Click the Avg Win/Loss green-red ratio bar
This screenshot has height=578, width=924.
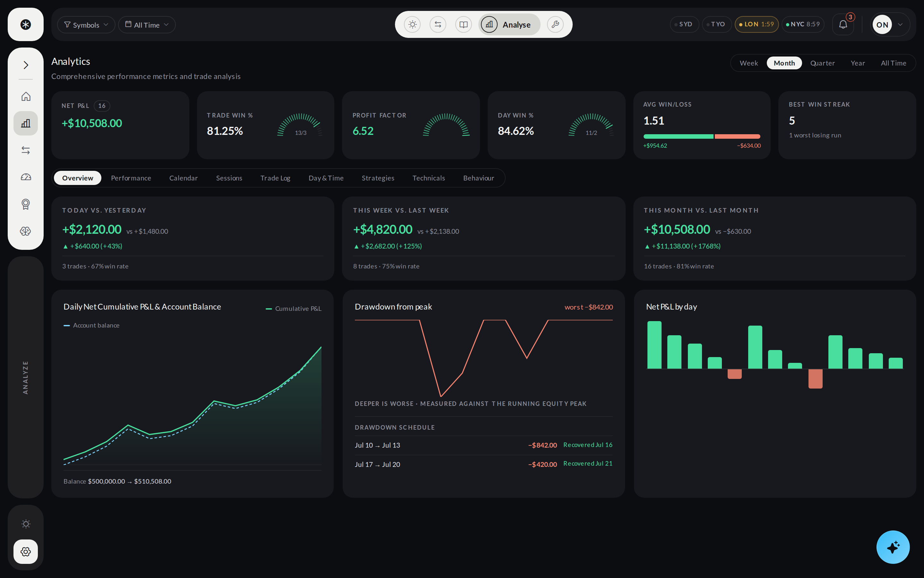click(x=702, y=136)
